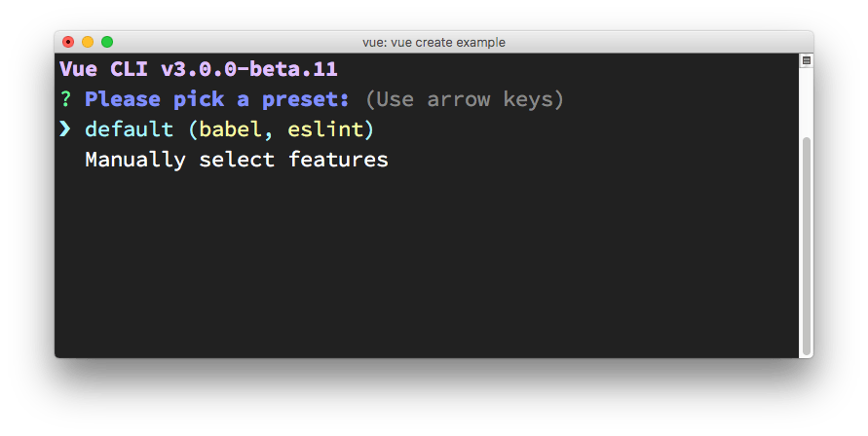Click the empty terminal area below the options

tap(429, 272)
